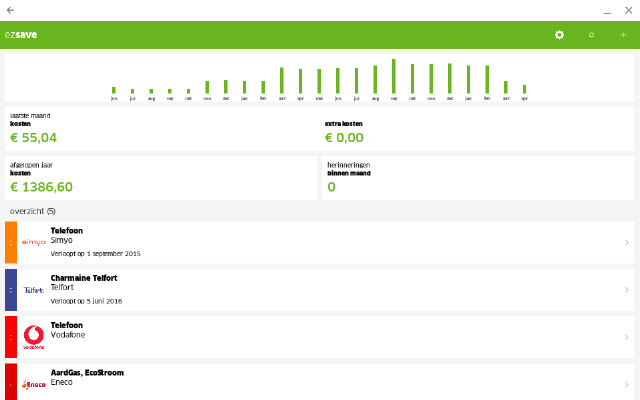Click the blue color strip beside Telfort
This screenshot has width=640, height=400.
tap(11, 290)
